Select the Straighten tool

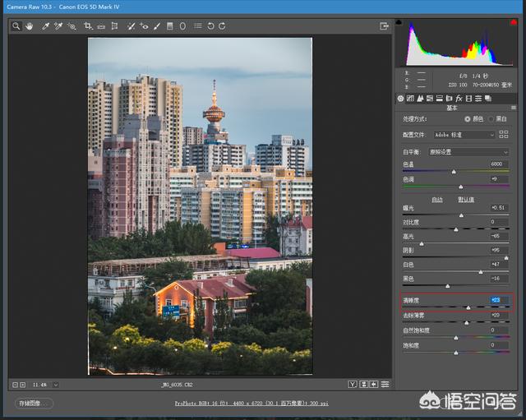(101, 26)
